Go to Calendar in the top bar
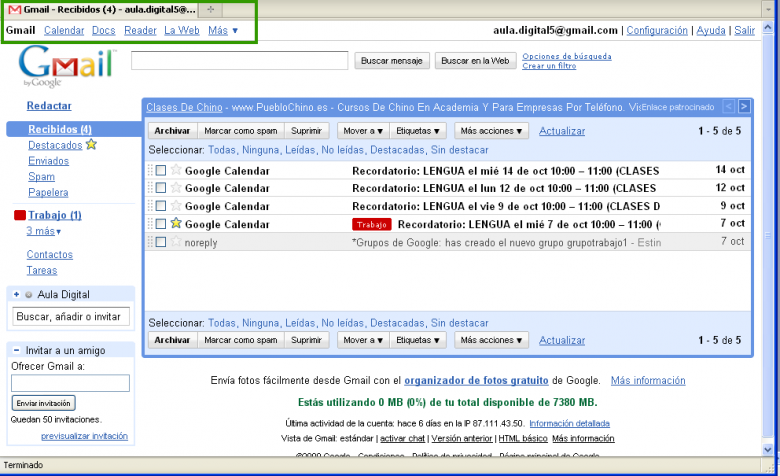This screenshot has height=476, width=780. point(64,30)
